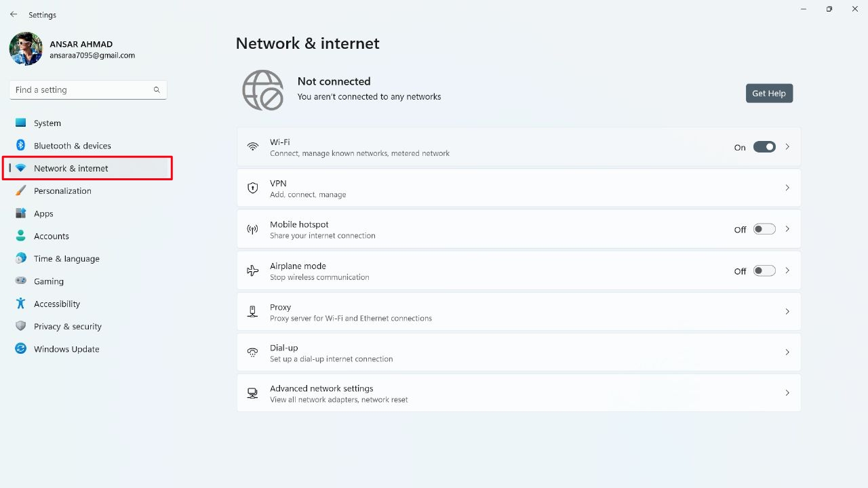
Task: Click the Gaming controller icon
Action: point(20,281)
